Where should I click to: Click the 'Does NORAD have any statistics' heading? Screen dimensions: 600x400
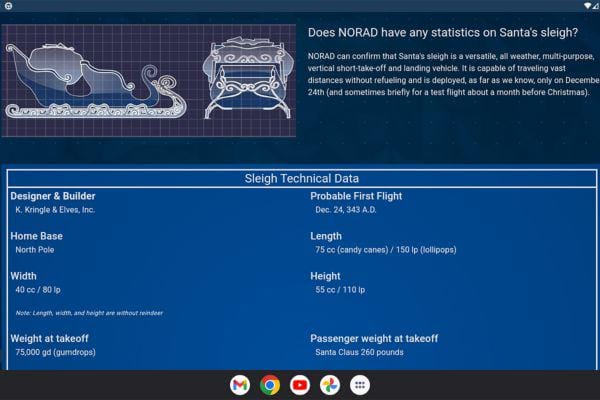pyautogui.click(x=443, y=33)
